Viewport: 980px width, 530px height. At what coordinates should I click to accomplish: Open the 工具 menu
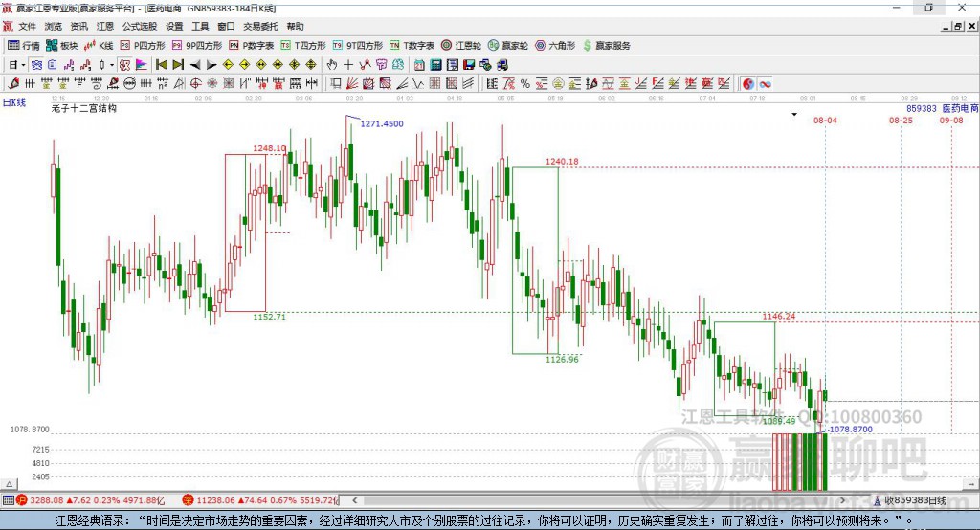click(x=200, y=26)
